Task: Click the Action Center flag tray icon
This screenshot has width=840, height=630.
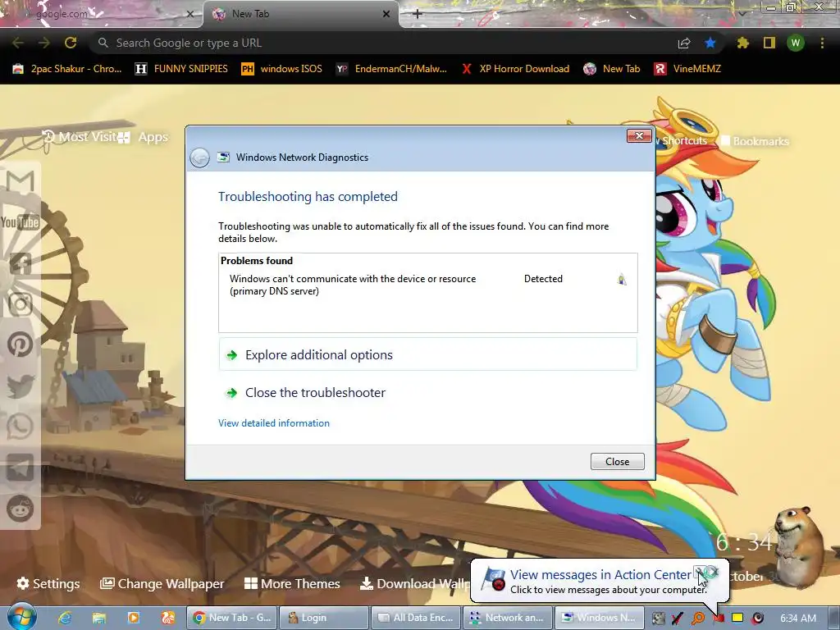Action: pyautogui.click(x=719, y=619)
